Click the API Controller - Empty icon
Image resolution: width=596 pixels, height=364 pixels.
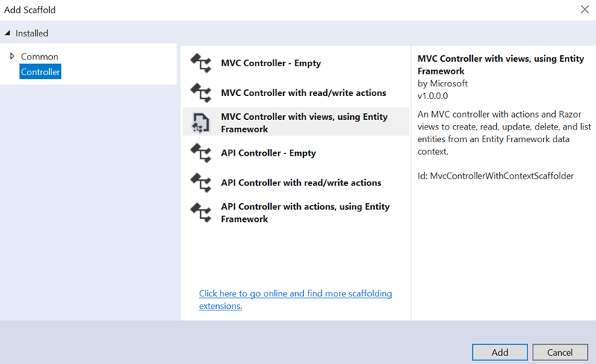pyautogui.click(x=200, y=153)
